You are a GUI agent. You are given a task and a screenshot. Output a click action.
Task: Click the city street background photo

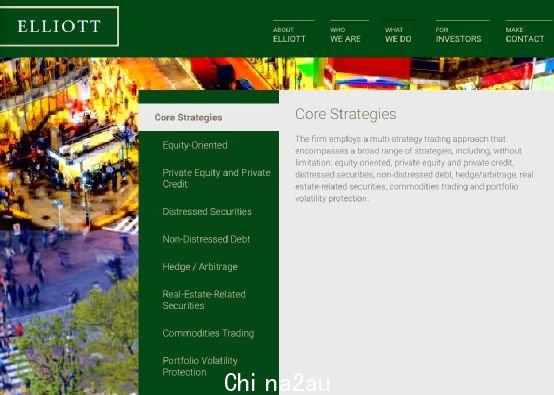point(69,226)
